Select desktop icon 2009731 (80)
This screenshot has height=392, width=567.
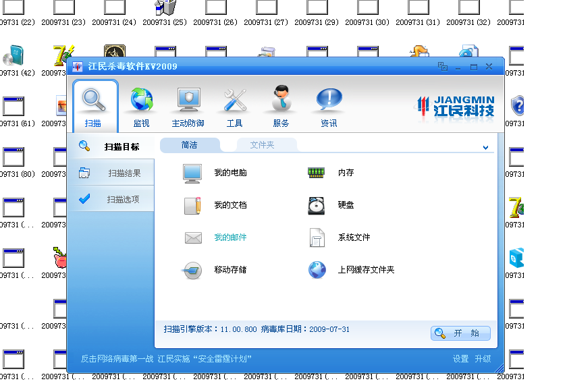coord(13,161)
